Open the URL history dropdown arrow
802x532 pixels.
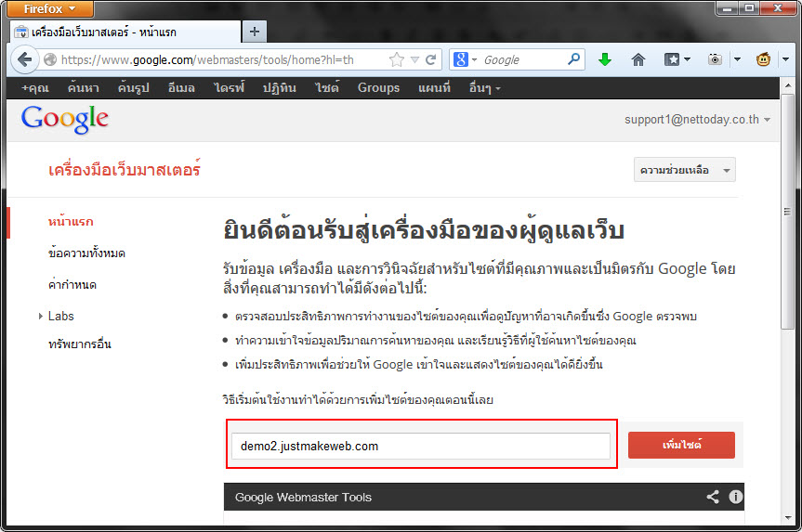pyautogui.click(x=414, y=59)
